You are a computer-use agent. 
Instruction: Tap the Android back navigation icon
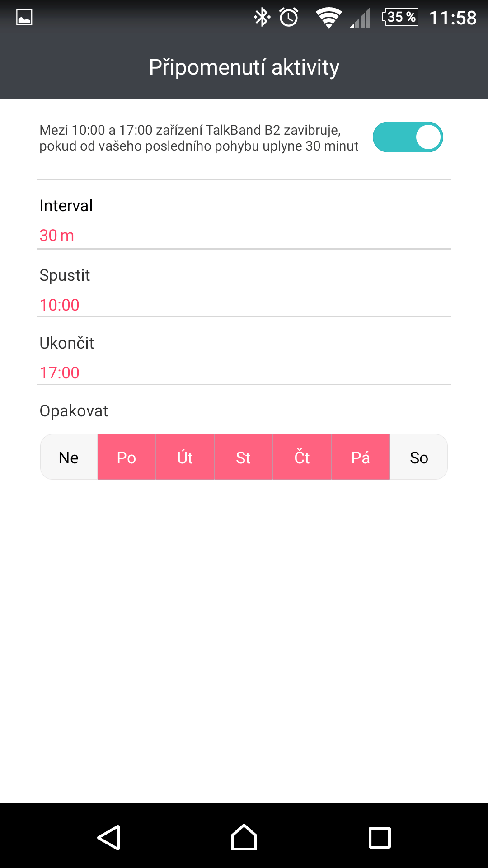[109, 838]
